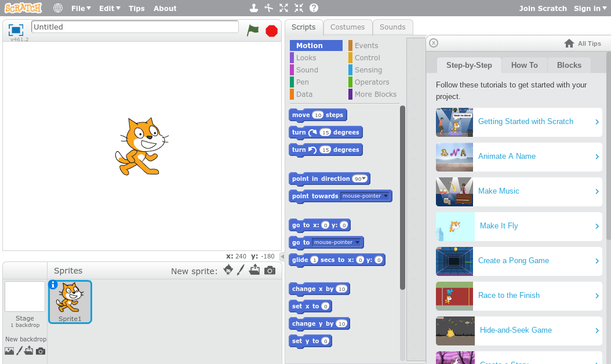
Task: Click blocks palette vertical scrollbar
Action: click(402, 198)
